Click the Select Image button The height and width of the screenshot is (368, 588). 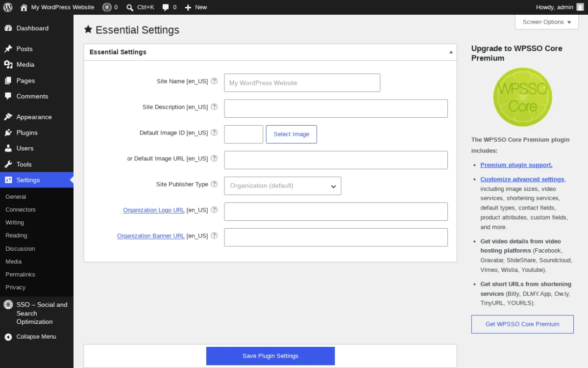[x=292, y=134]
